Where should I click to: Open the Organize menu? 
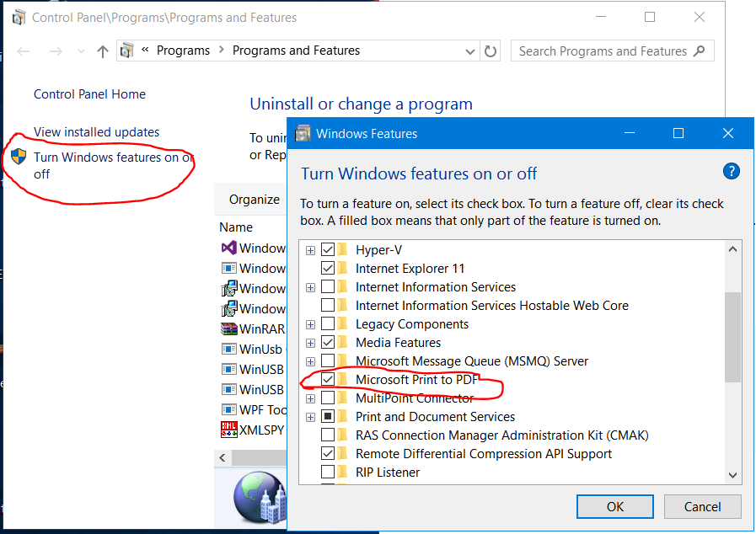coord(254,200)
